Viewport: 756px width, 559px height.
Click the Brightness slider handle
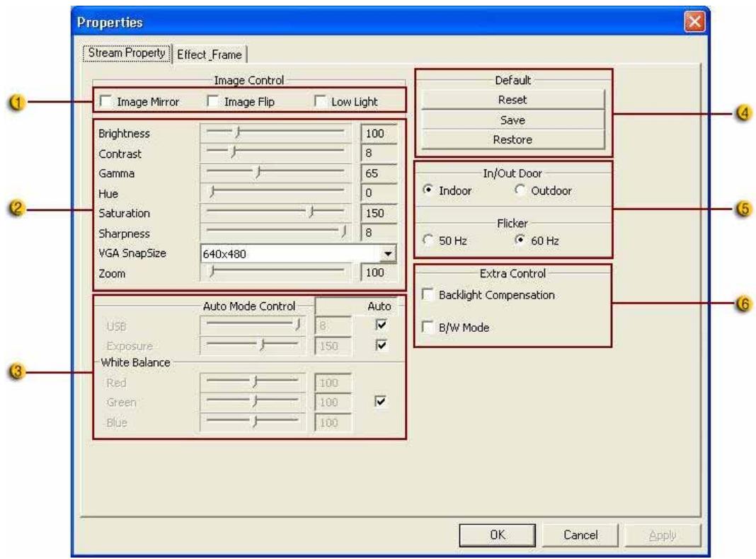[x=238, y=132]
